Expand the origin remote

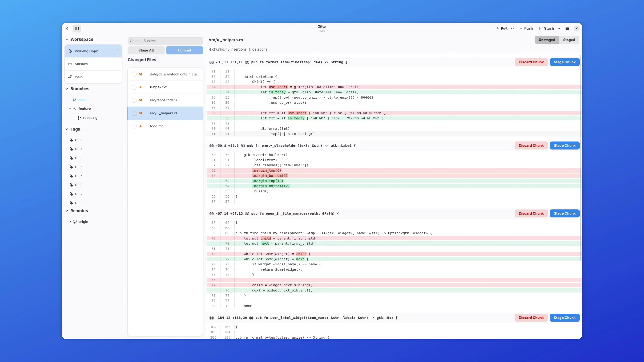coord(70,222)
